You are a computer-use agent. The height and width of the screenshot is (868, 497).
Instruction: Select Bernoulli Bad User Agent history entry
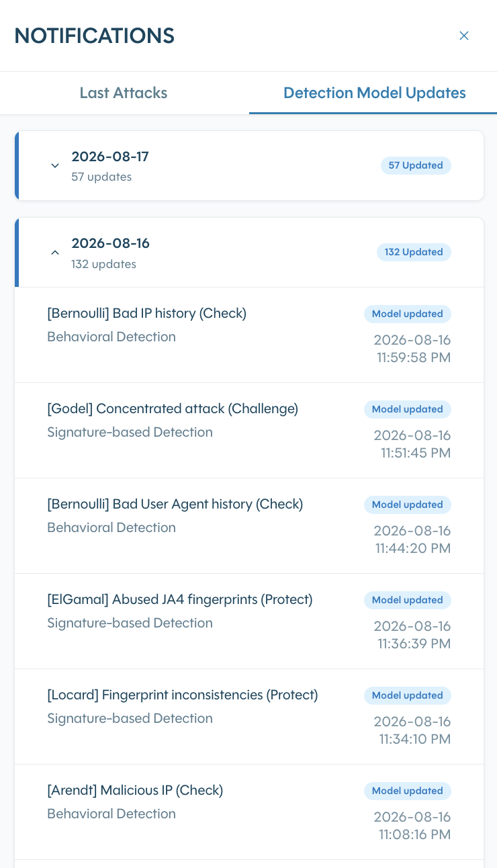[x=249, y=526]
